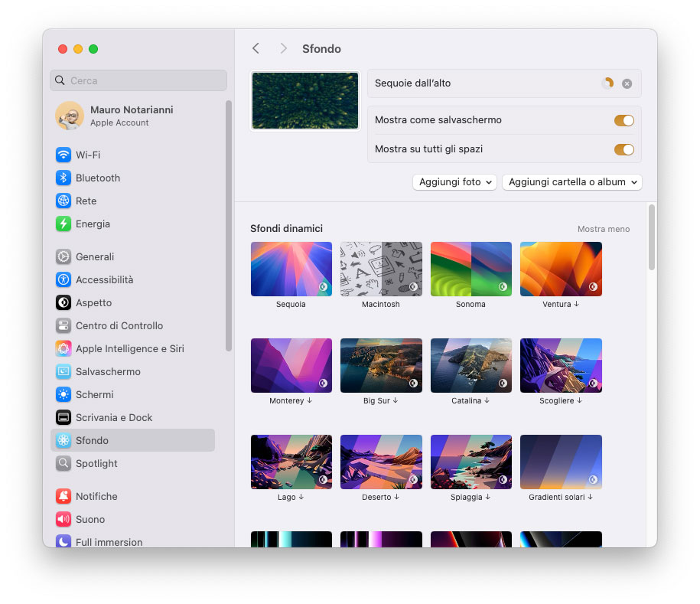Toggle dynamic appearance next to 'Sequoie dall'alto'
This screenshot has height=604, width=700.
coord(608,84)
